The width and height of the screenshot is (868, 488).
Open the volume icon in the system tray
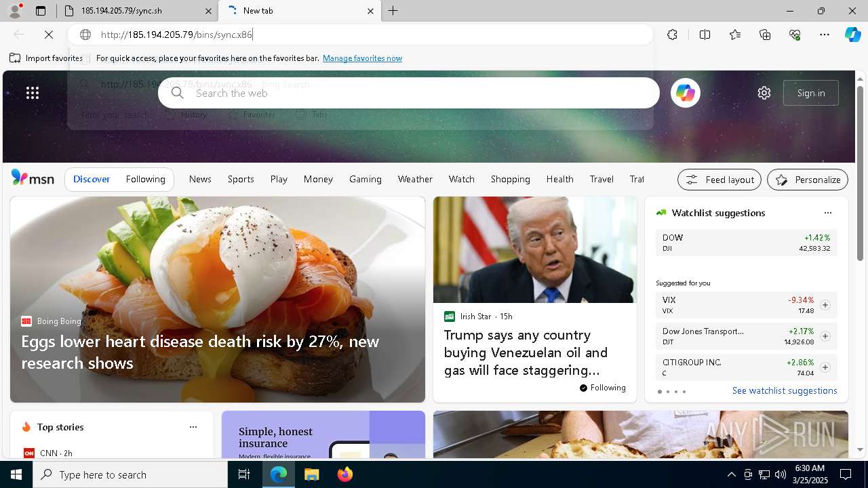pyautogui.click(x=780, y=474)
